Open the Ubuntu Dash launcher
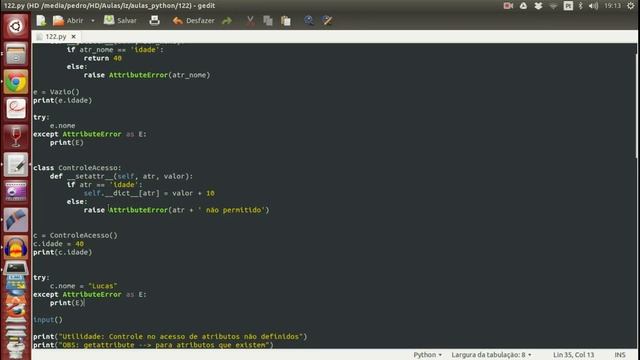Screen dimensions: 640x360 [16, 27]
